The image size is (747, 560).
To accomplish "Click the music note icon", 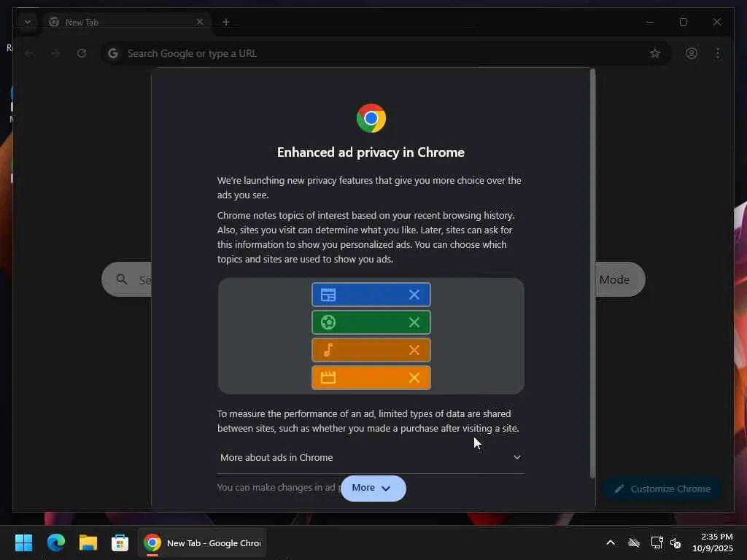I will tap(328, 350).
